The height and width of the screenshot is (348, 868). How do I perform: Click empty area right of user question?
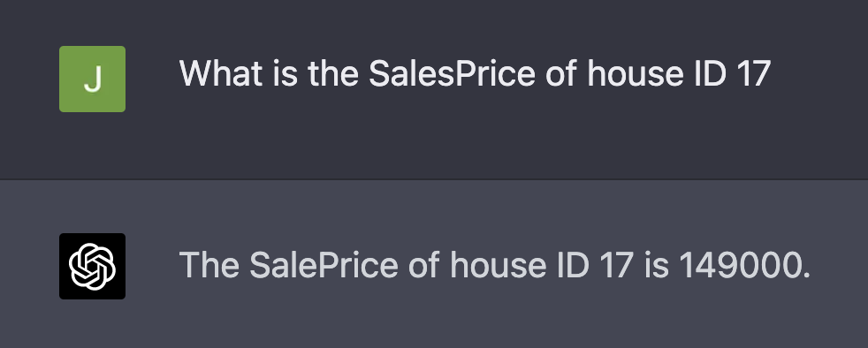[819, 73]
